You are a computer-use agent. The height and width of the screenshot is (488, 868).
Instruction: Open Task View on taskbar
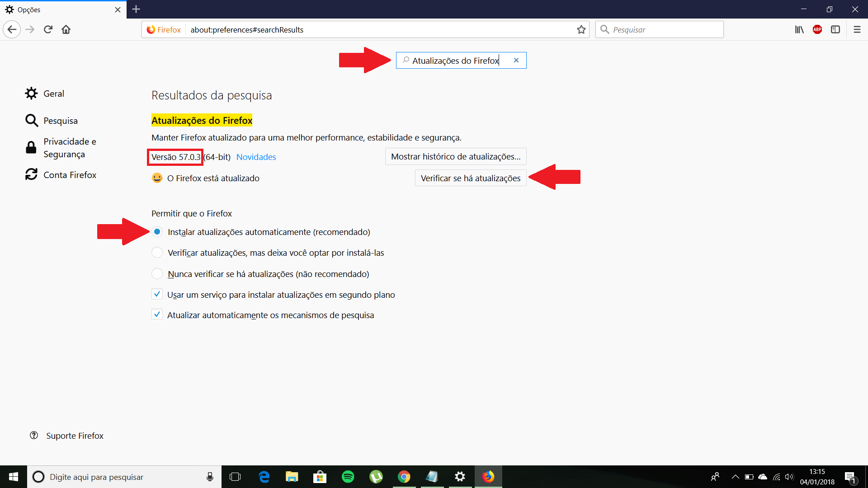pyautogui.click(x=235, y=477)
